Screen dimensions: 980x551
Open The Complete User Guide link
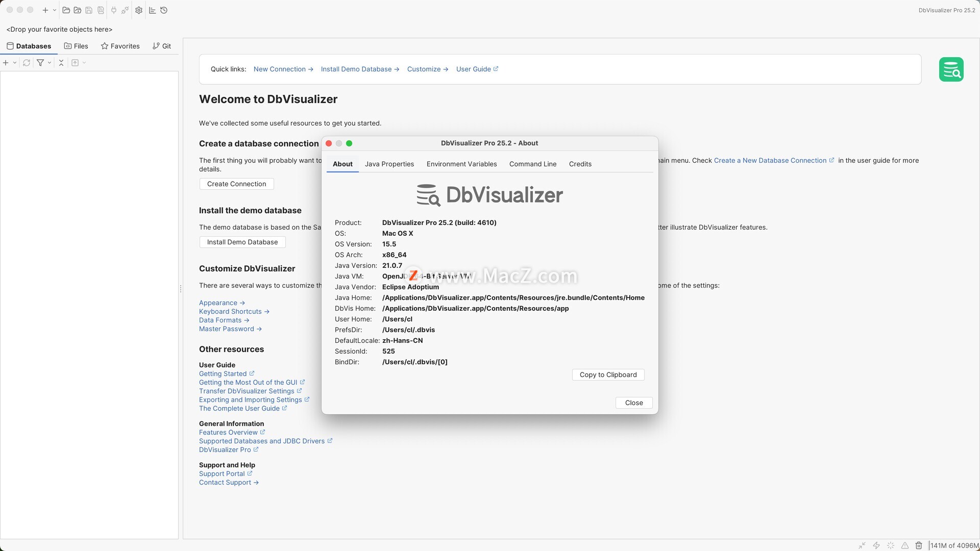click(243, 409)
